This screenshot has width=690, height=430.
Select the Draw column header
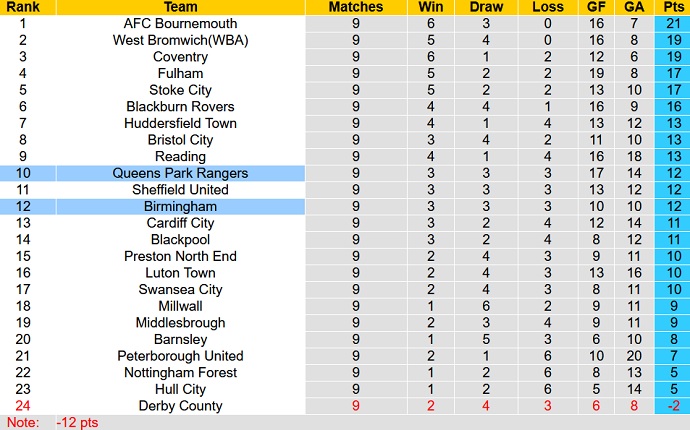point(486,7)
